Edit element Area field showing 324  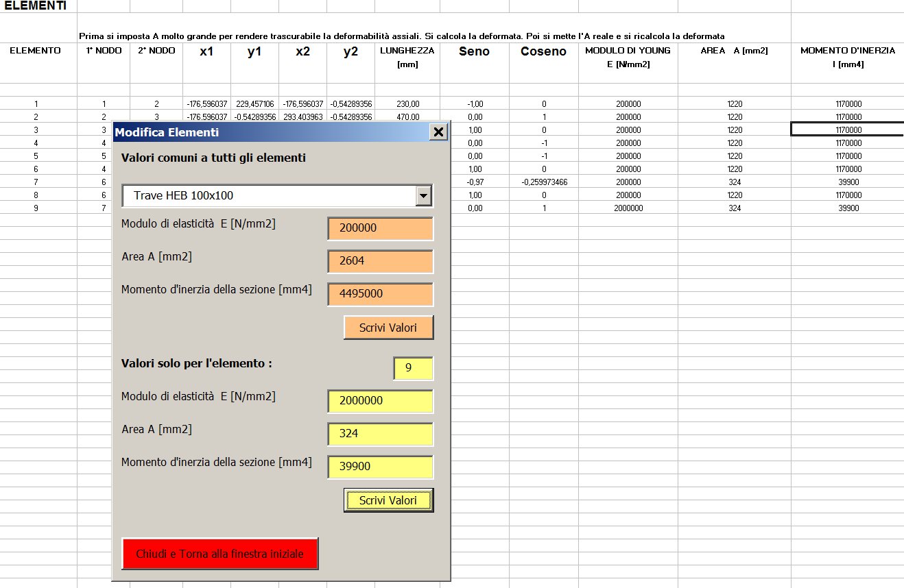click(381, 434)
